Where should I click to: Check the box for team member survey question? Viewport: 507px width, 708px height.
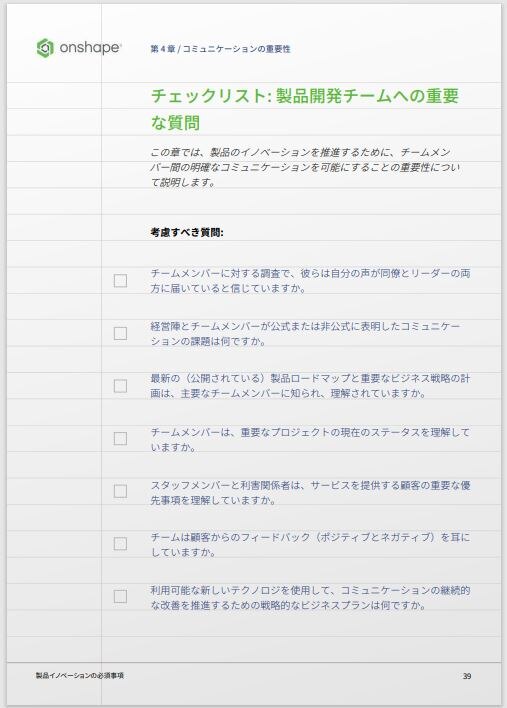coord(120,280)
